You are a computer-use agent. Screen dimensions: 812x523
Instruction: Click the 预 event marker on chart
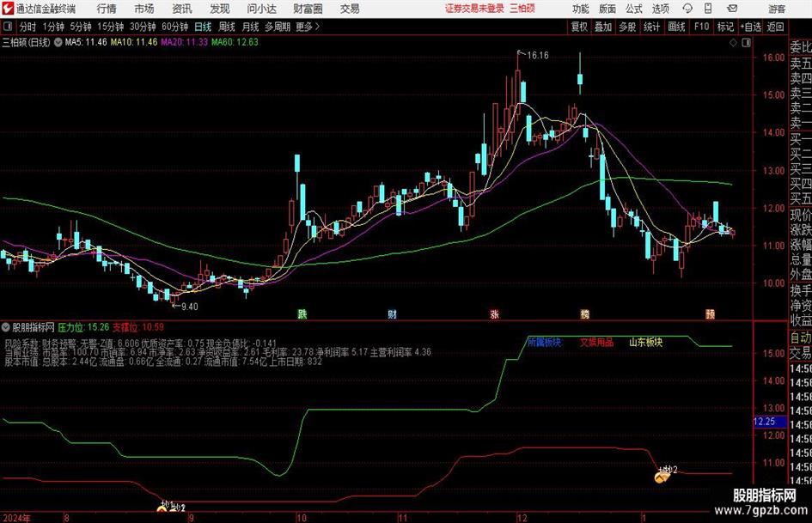tap(710, 314)
